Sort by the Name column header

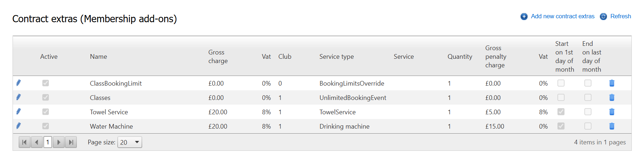[x=98, y=57]
